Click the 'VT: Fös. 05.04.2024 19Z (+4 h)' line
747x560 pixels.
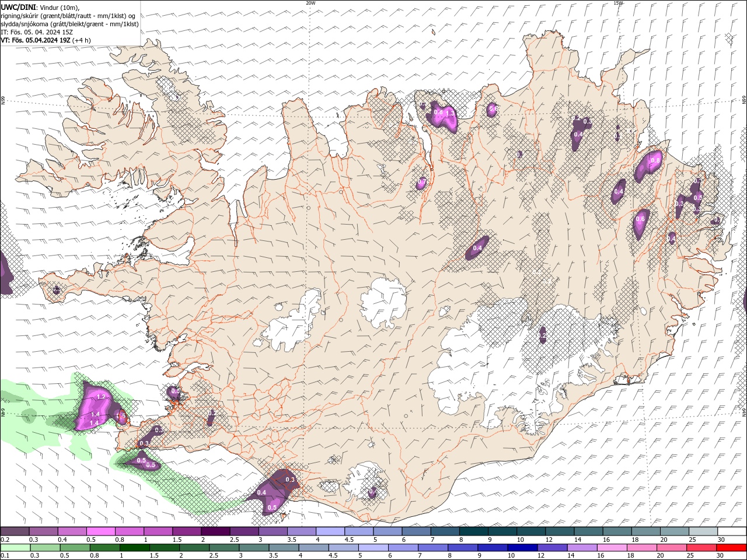[46, 40]
